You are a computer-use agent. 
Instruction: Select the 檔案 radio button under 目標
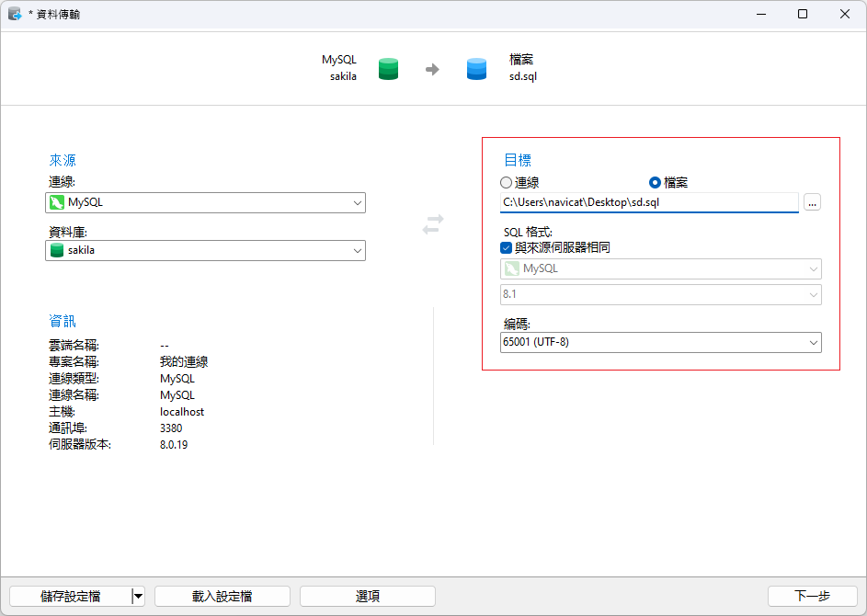coord(655,182)
